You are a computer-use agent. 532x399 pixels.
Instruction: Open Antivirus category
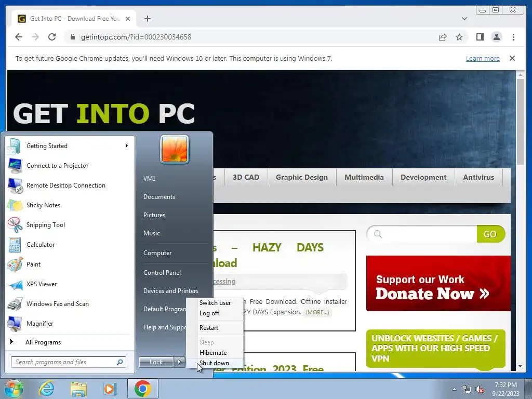[x=478, y=178]
